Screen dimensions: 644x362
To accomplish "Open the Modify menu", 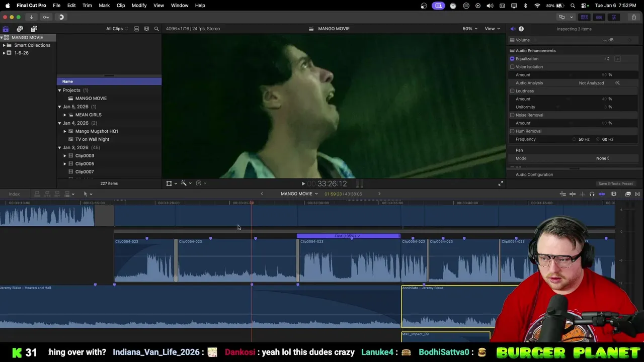I will pos(139,6).
